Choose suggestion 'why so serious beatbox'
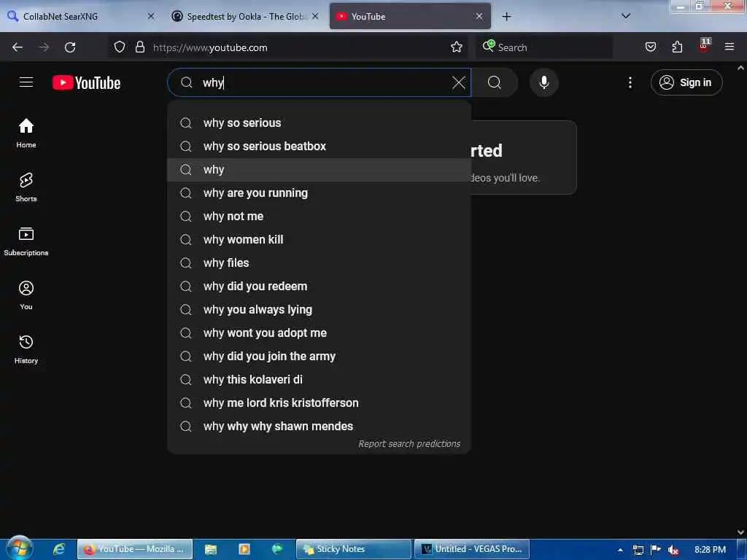Screen dimensions: 747x560 point(320,146)
